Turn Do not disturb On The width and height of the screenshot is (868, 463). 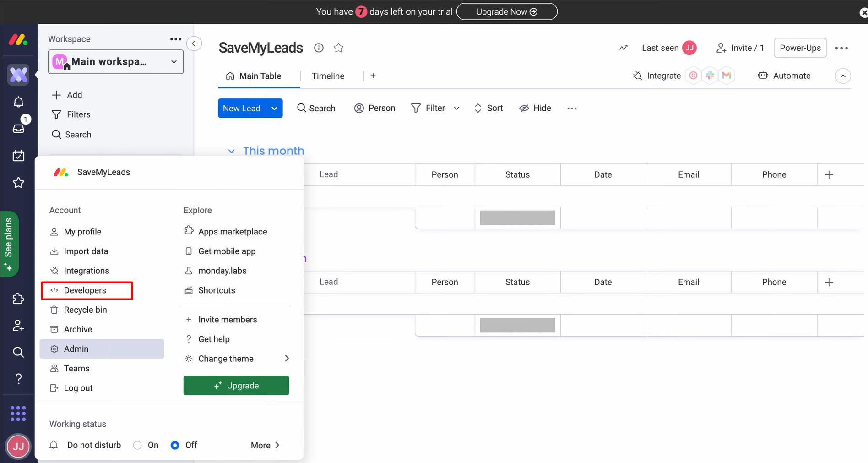(137, 445)
